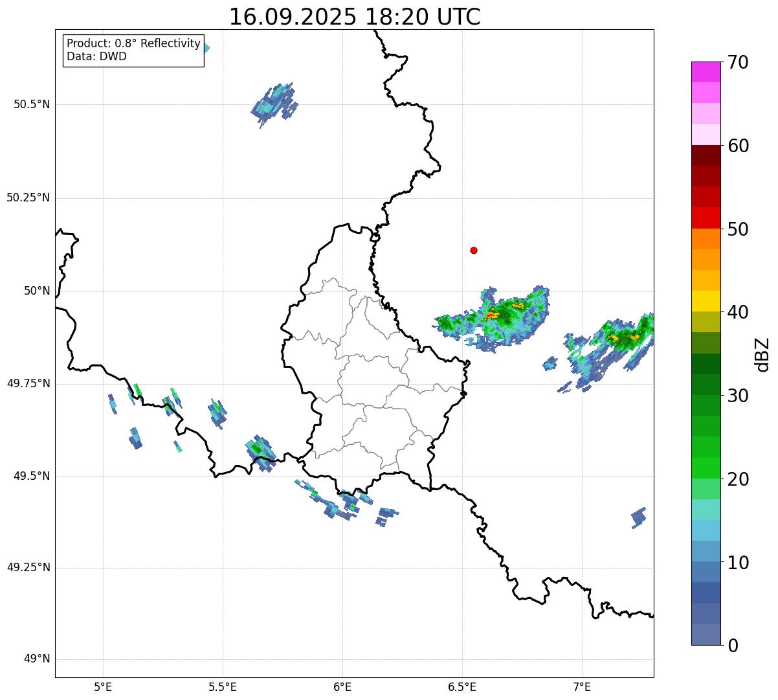Pick the turquoise segment between 15 and 17.5
This screenshot has width=778, height=700.
pos(706,510)
